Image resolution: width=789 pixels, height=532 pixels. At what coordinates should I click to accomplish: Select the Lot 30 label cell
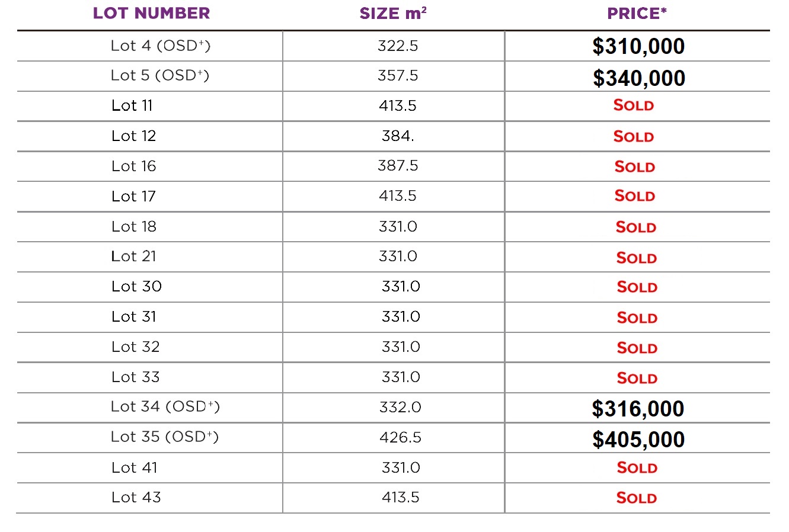point(136,287)
